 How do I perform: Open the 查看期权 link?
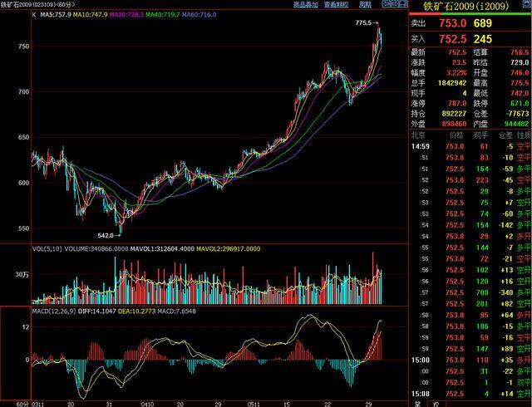336,4
